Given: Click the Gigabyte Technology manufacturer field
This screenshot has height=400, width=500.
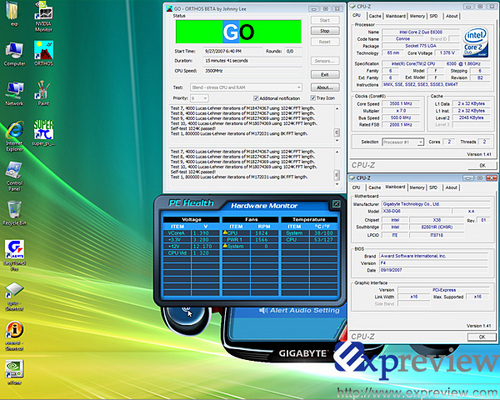Looking at the screenshot, I should (x=435, y=204).
